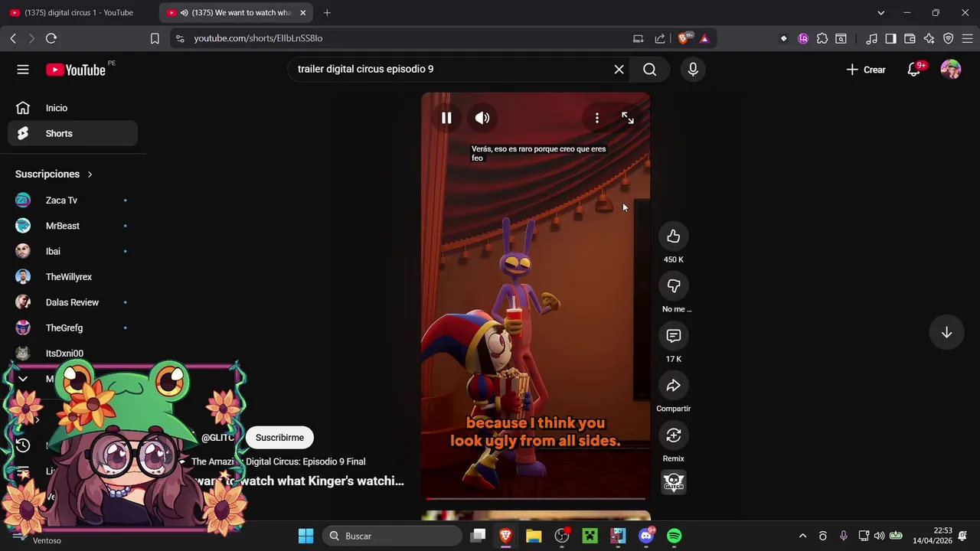
Task: Mute the Short's audio
Action: (482, 118)
